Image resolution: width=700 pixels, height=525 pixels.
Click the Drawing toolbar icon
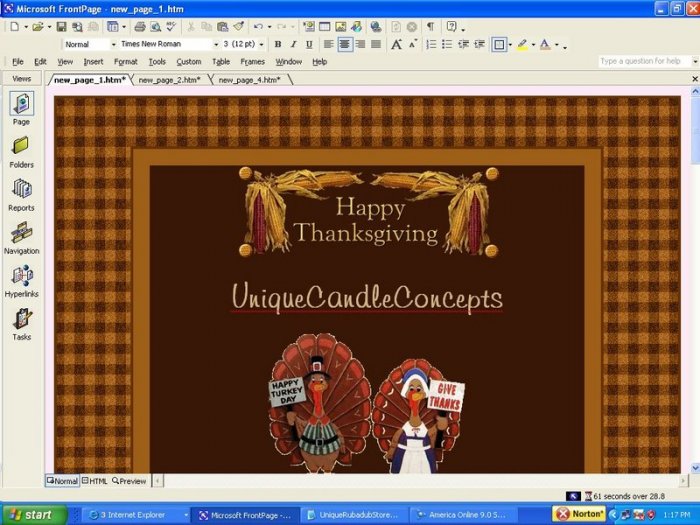(x=356, y=27)
